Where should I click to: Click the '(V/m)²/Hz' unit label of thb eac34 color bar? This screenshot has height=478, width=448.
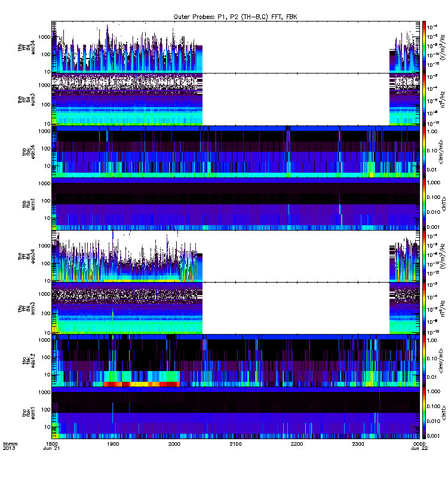point(443,47)
